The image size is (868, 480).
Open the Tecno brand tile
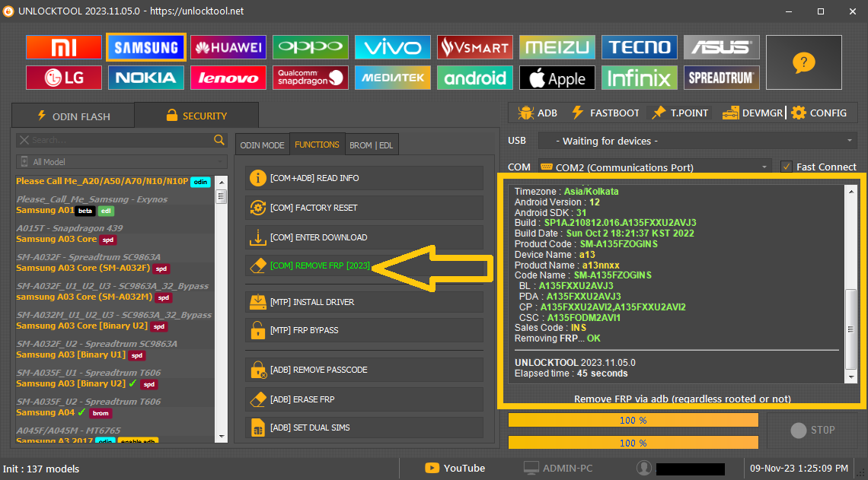click(640, 47)
